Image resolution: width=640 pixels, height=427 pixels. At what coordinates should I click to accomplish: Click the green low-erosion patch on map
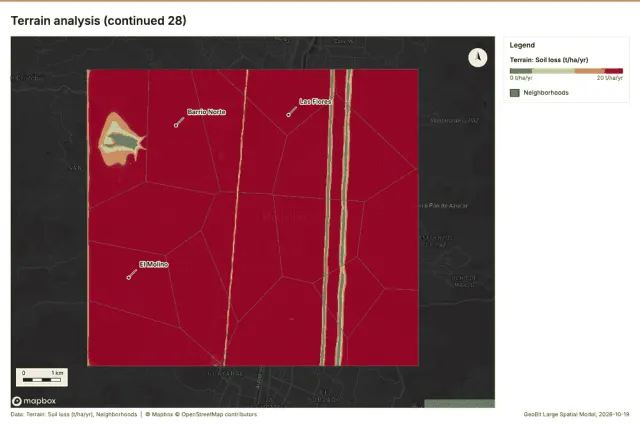click(x=122, y=141)
